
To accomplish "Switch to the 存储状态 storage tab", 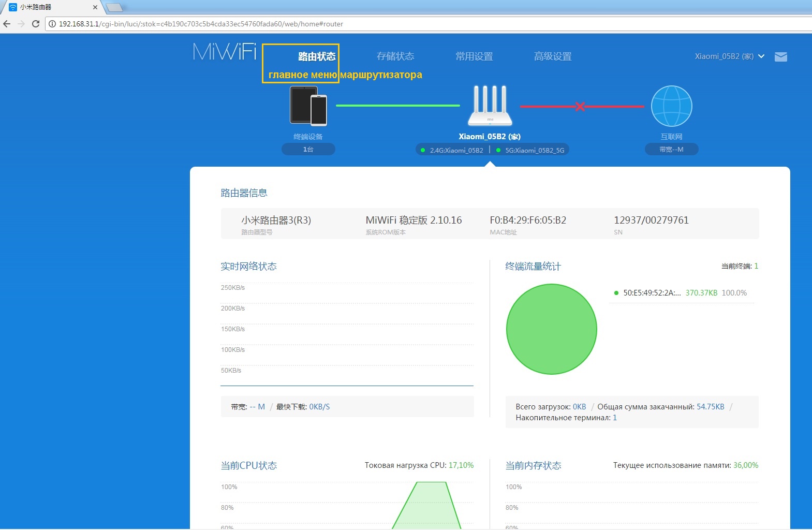I will click(395, 56).
